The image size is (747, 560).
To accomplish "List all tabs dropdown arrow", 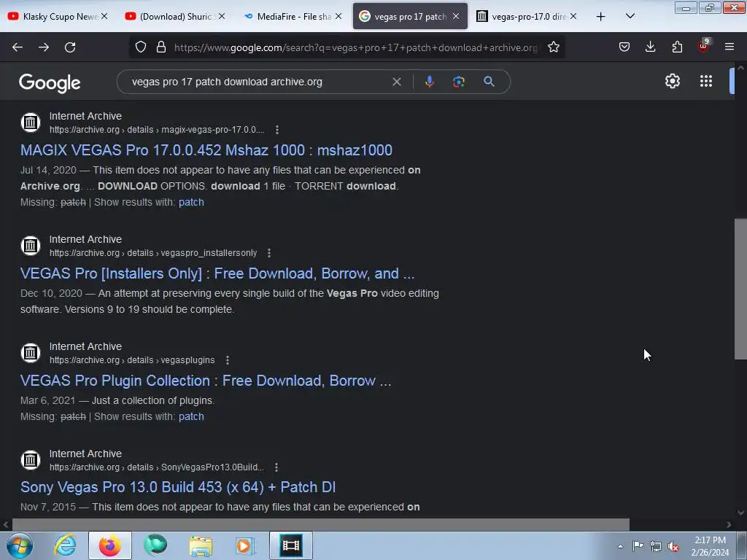I will coord(630,16).
